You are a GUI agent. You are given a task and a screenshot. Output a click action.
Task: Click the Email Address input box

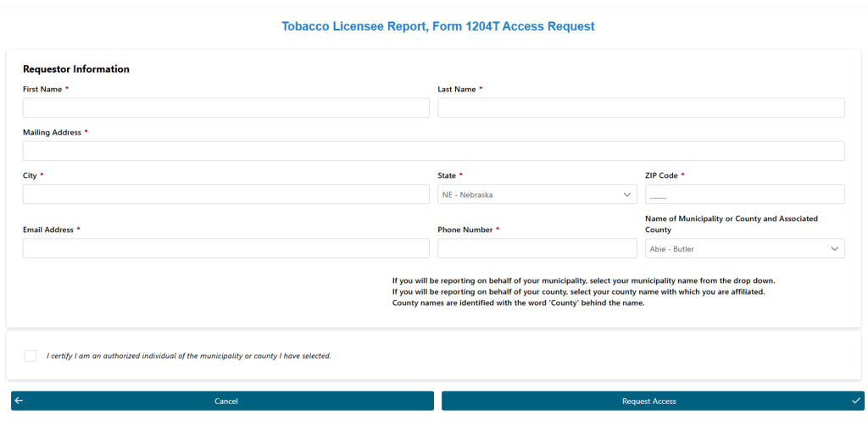(225, 248)
